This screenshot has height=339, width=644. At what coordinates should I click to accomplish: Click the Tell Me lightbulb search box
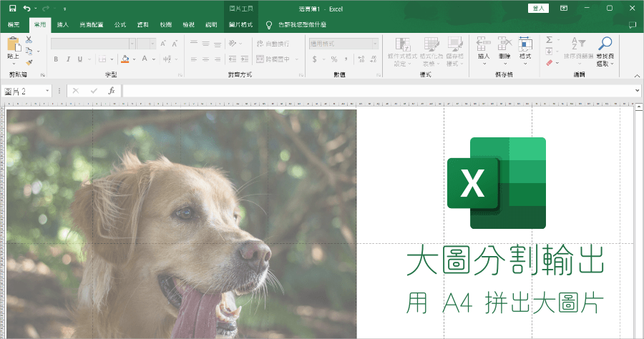[296, 24]
